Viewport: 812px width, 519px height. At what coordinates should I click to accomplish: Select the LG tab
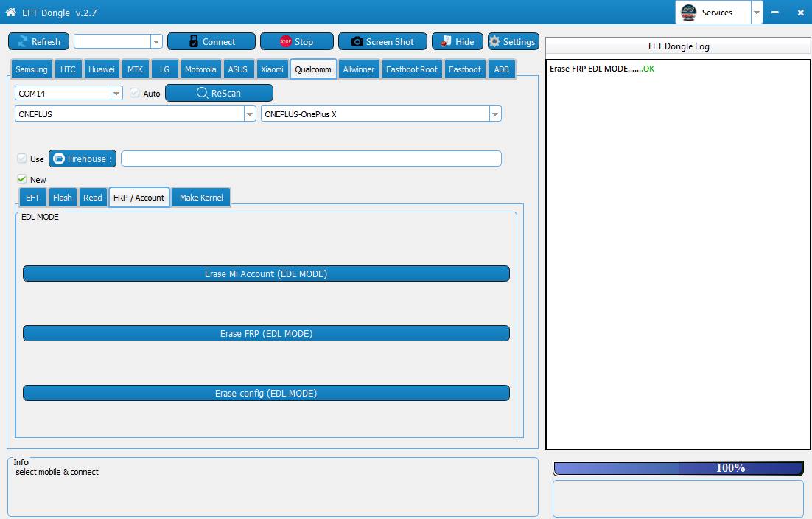click(x=164, y=69)
